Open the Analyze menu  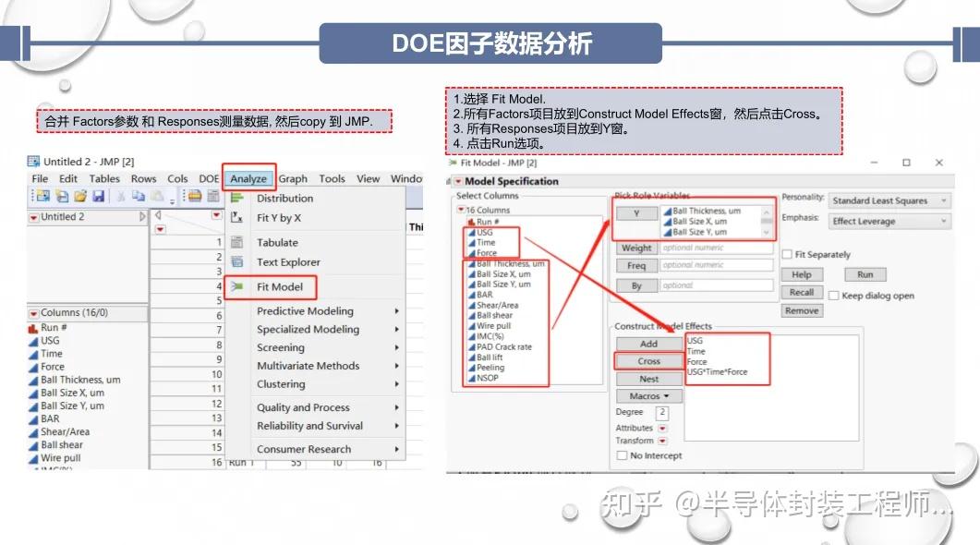tap(248, 178)
